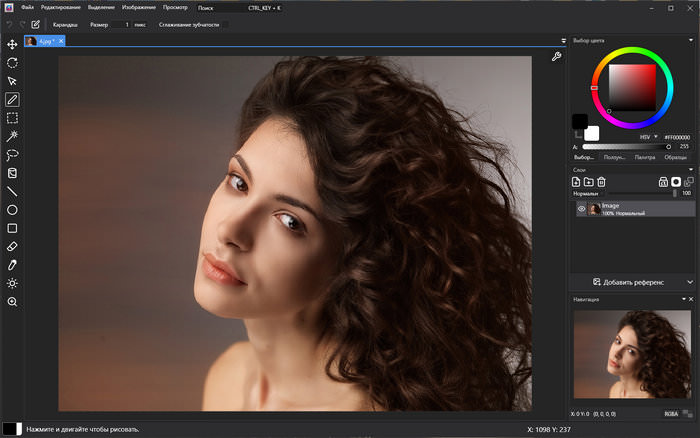Viewport: 700px width, 438px height.
Task: Open the color picker panel menu arrow
Action: (691, 40)
